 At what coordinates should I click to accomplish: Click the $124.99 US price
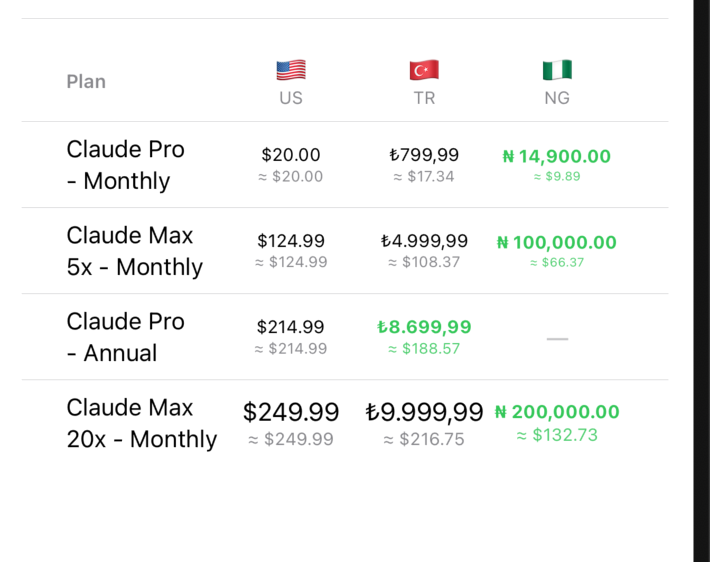291,241
